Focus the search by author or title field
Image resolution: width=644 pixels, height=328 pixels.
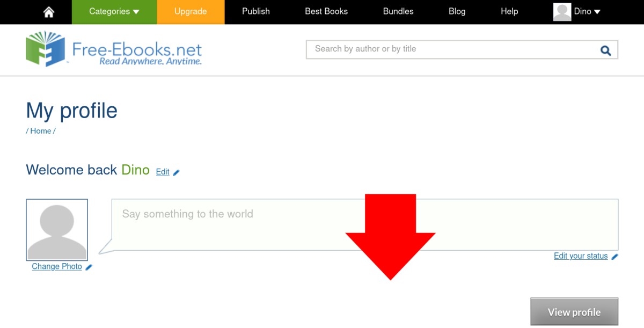(451, 49)
